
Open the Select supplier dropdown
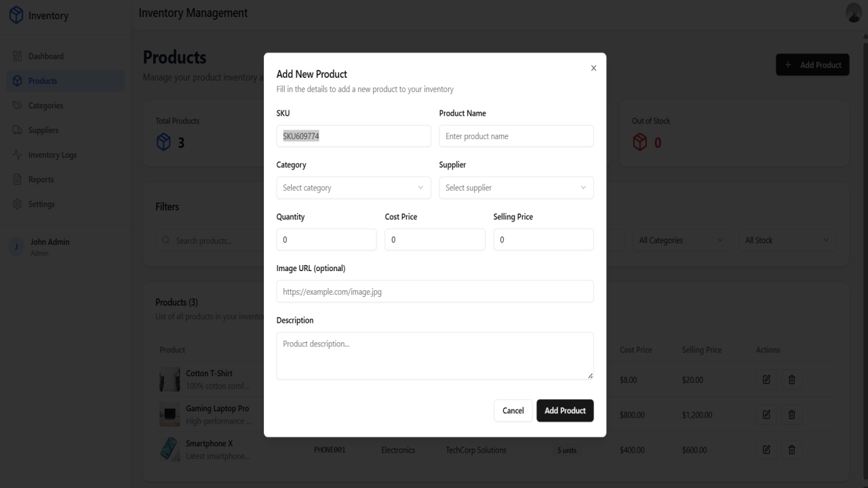516,188
